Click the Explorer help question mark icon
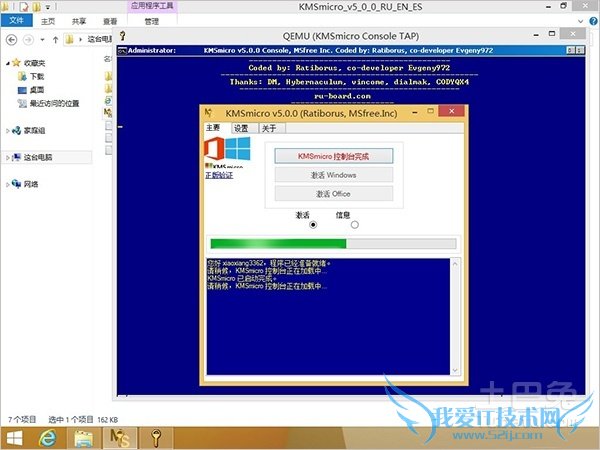The image size is (600, 450). tap(593, 21)
